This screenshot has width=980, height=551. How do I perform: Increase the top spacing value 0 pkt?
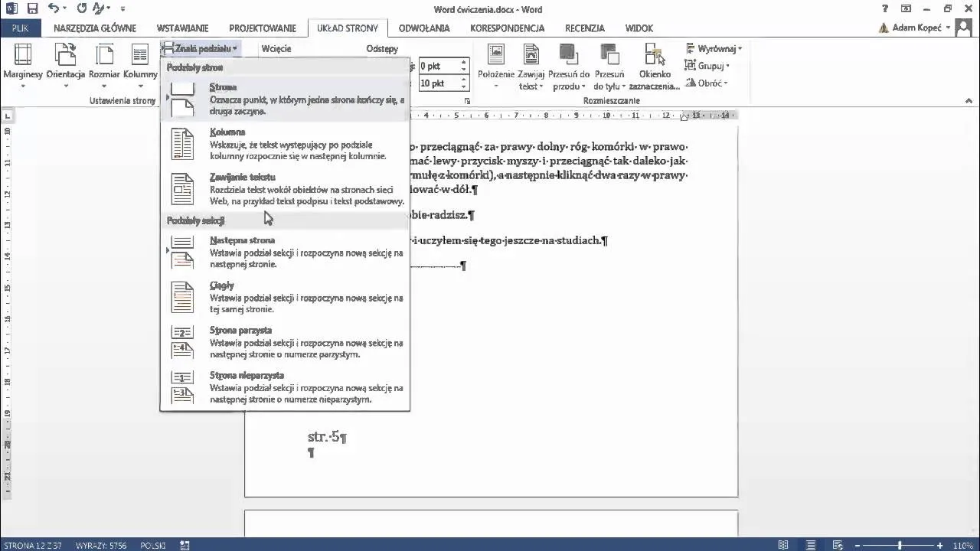[x=463, y=63]
